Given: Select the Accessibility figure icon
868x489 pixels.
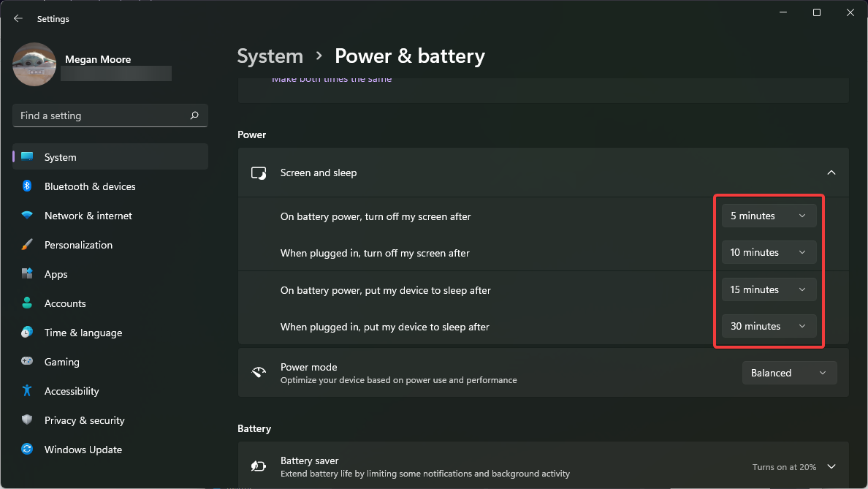Looking at the screenshot, I should tap(27, 391).
